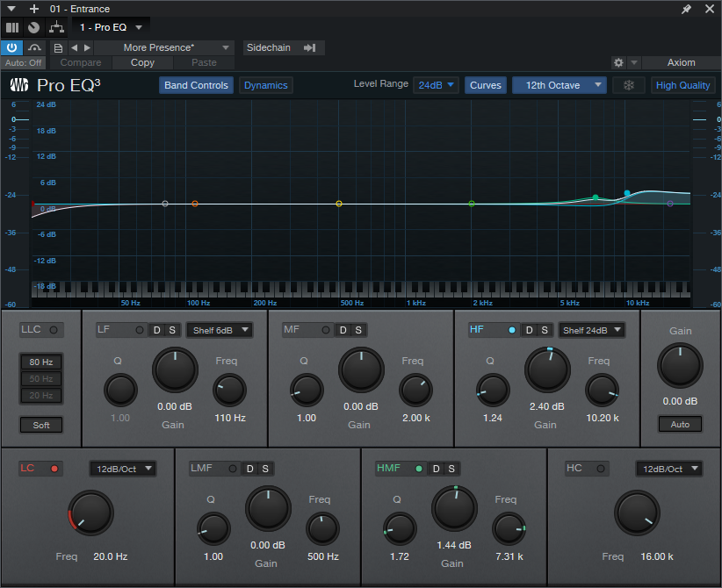Go to previous preset arrow

pos(74,47)
